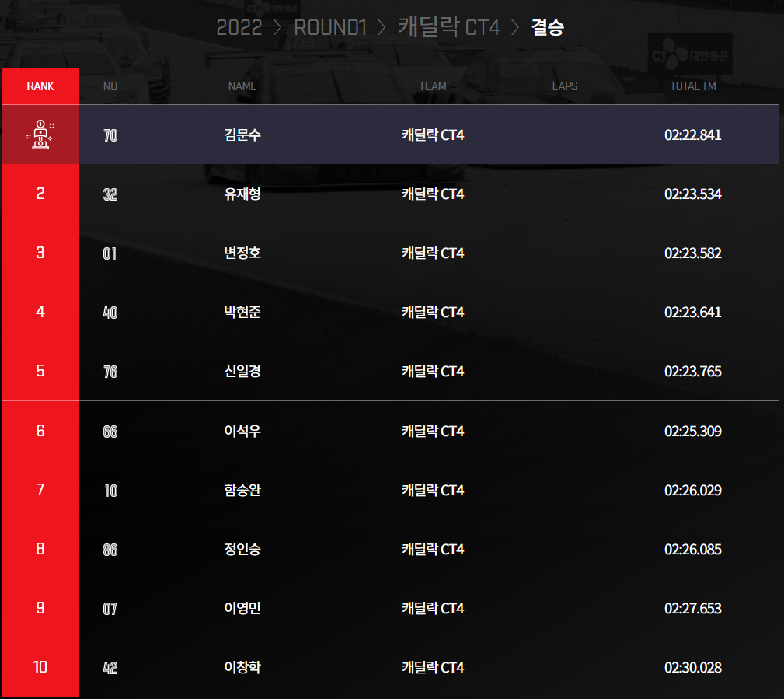The width and height of the screenshot is (784, 699).
Task: Click rank 9 cell
Action: point(40,608)
